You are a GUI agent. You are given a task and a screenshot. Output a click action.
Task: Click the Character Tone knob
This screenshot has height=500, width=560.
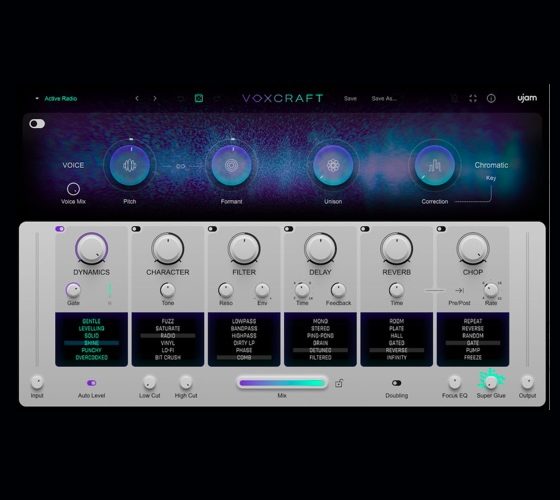(168, 290)
